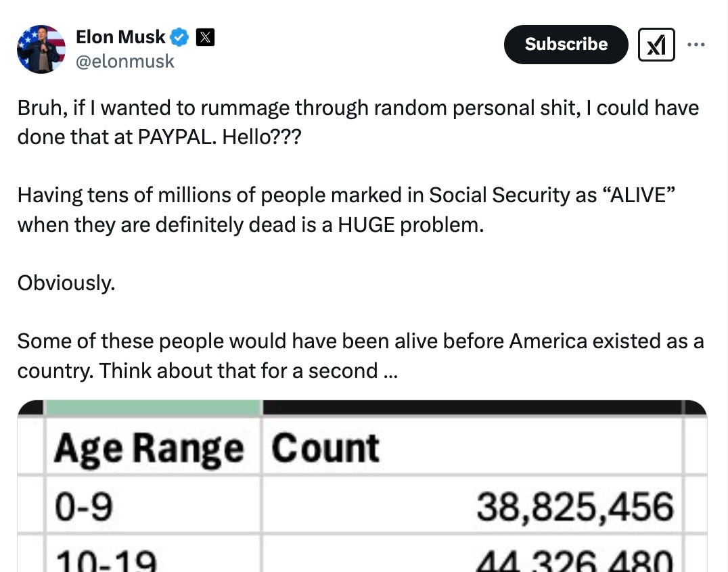This screenshot has width=728, height=572.
Task: Open the Grok xAI icon on the tweet
Action: [656, 44]
